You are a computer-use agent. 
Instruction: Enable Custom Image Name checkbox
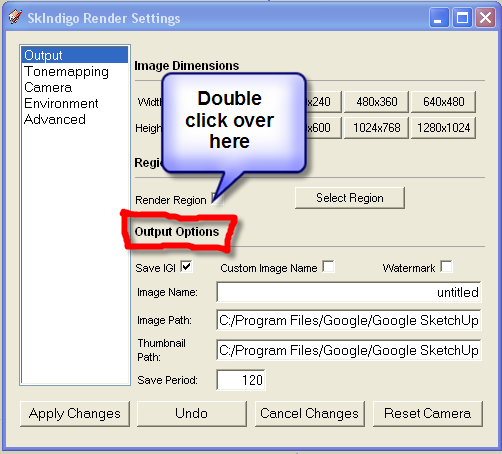point(328,267)
